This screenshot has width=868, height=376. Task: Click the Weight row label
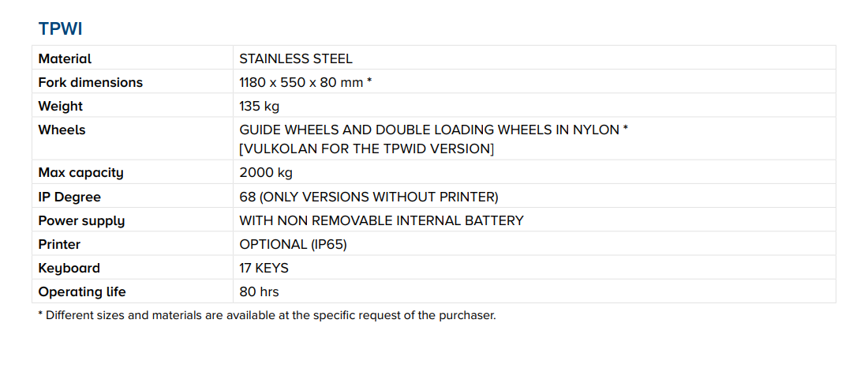pyautogui.click(x=60, y=106)
